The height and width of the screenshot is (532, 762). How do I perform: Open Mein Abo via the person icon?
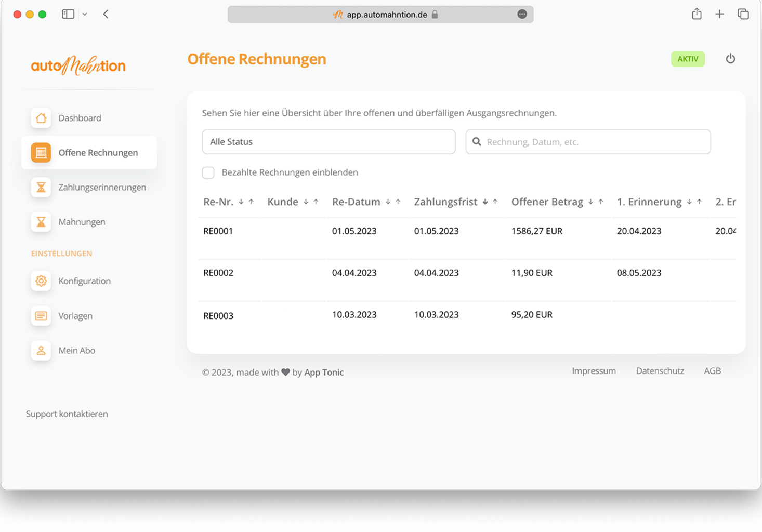(41, 351)
